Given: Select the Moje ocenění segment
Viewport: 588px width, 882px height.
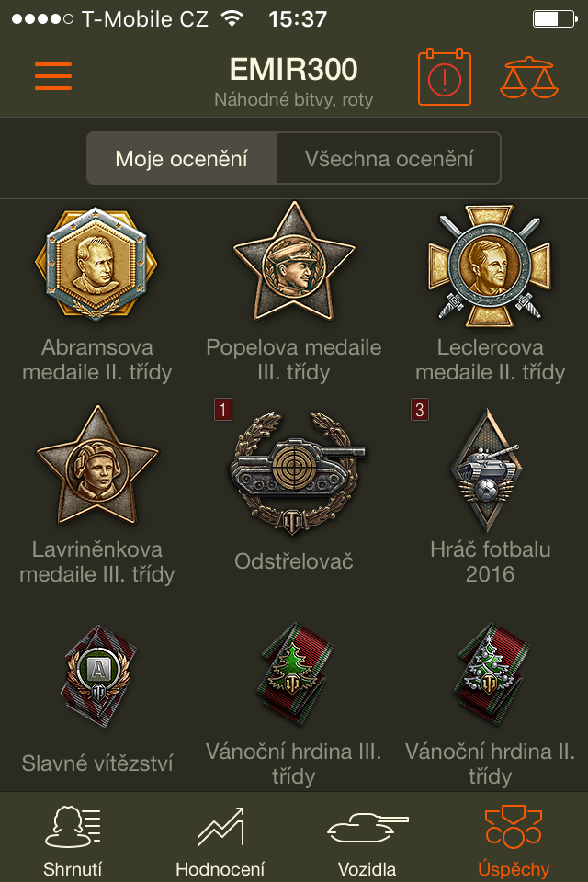Looking at the screenshot, I should 182,158.
